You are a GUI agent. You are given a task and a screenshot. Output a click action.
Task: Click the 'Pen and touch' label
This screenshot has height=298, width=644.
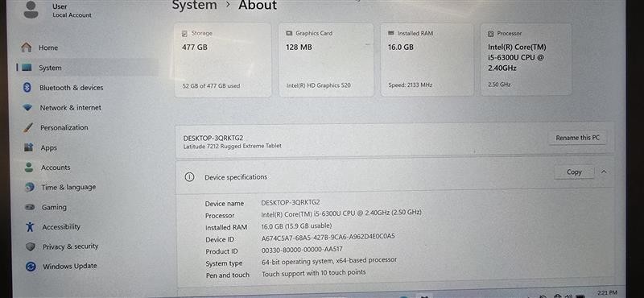228,275
